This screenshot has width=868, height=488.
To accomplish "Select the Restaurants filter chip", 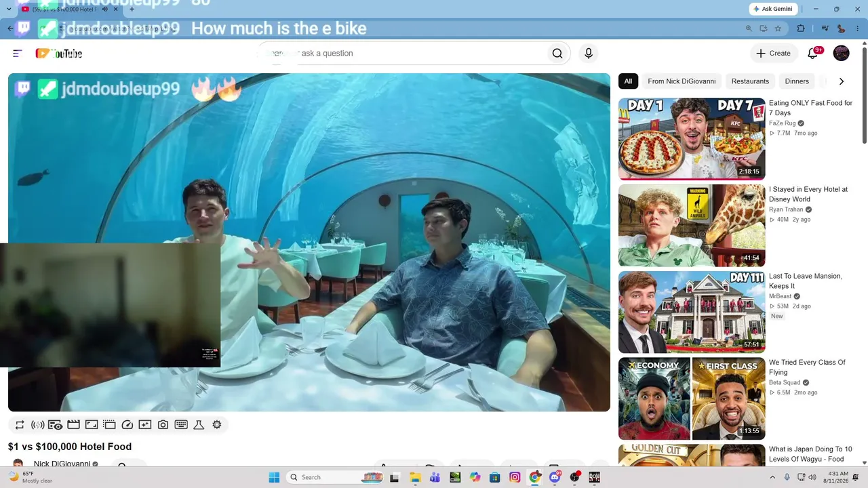I will click(x=750, y=81).
